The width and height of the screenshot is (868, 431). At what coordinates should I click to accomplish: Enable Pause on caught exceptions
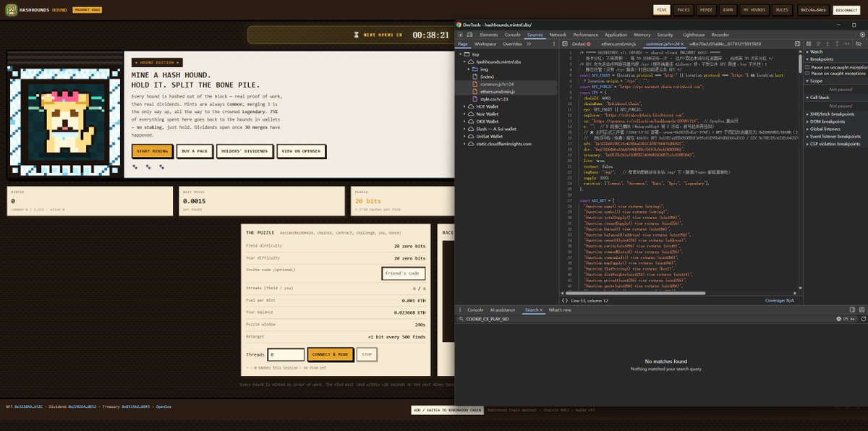point(808,73)
